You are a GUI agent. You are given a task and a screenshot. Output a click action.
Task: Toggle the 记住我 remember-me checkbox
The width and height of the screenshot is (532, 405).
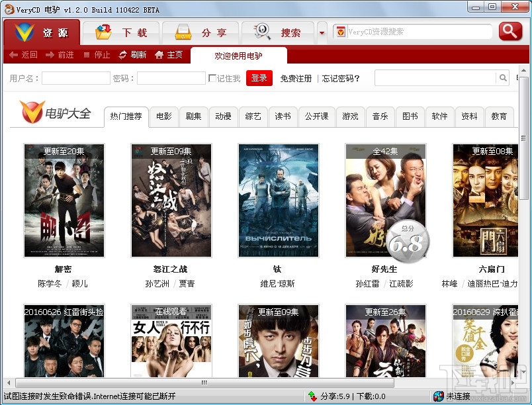click(x=212, y=78)
